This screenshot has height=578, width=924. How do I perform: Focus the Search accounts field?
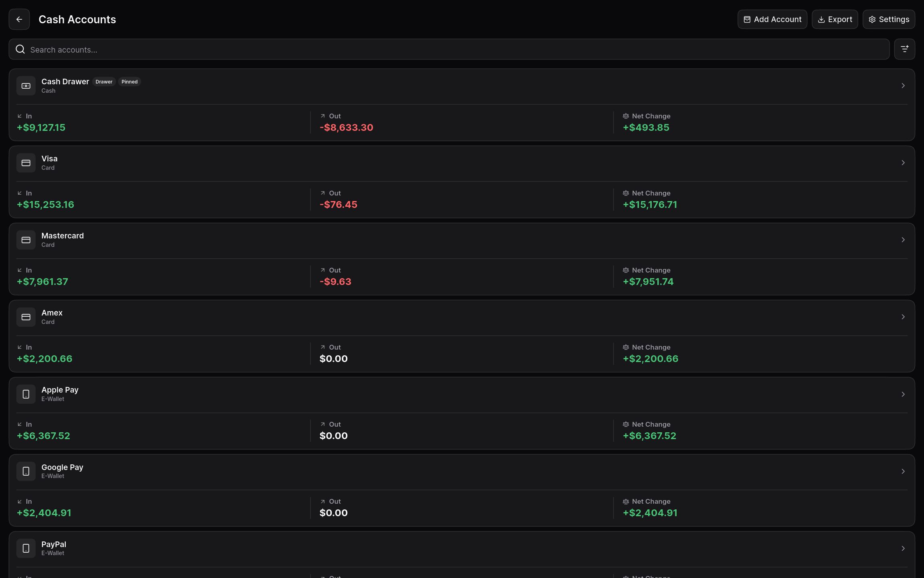click(449, 49)
